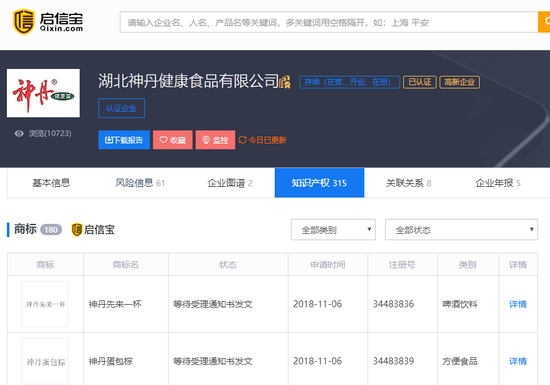Open 详情 link for 神丹先来一杯

tap(518, 304)
